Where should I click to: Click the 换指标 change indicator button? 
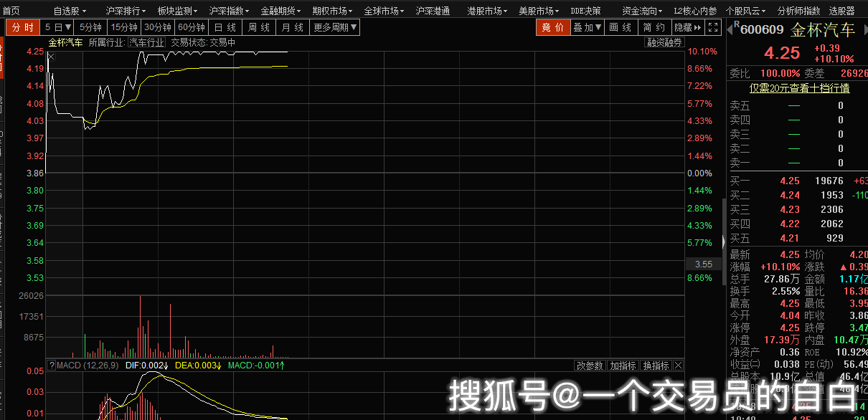(x=656, y=366)
